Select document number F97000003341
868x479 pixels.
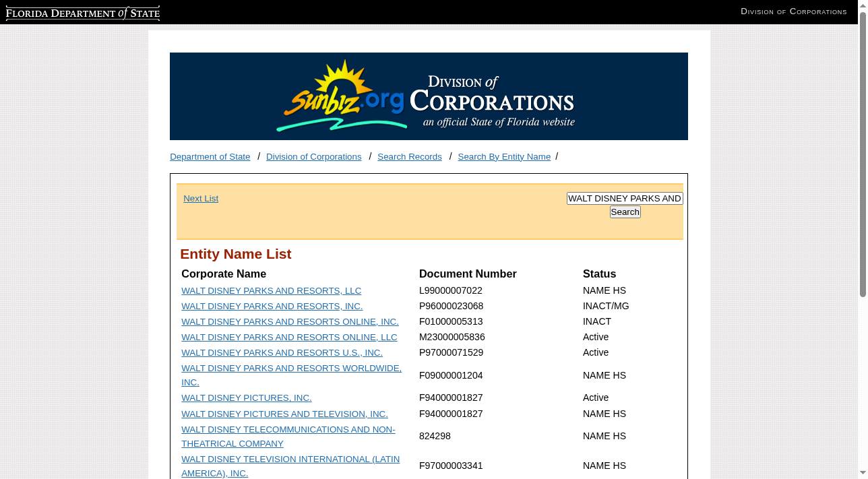point(451,466)
